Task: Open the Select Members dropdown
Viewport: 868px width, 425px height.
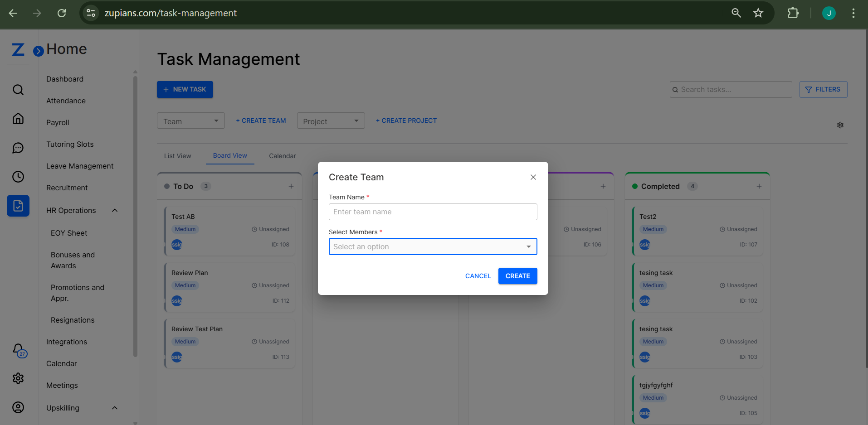Action: tap(433, 246)
